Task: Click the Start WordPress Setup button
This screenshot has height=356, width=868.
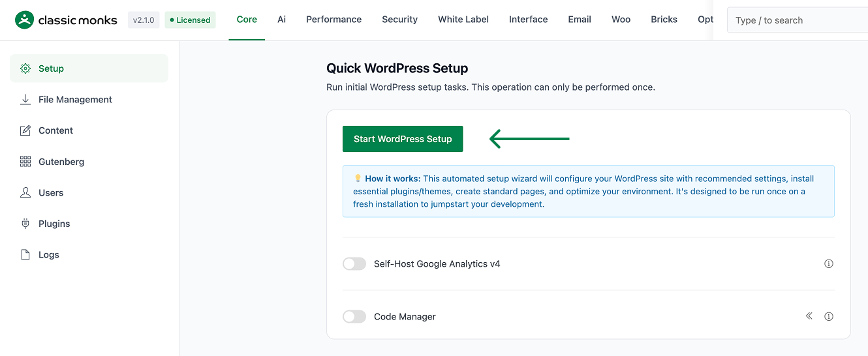Action: tap(403, 139)
